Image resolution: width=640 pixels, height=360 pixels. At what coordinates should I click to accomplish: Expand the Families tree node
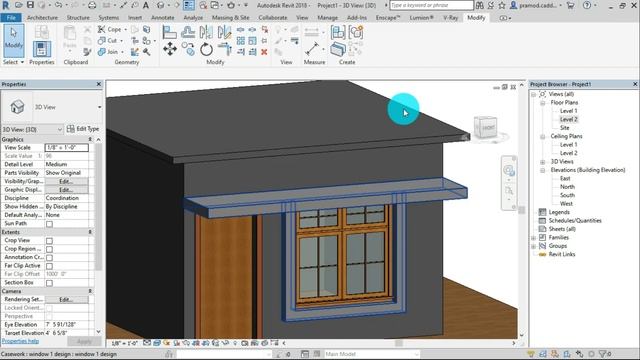[534, 238]
